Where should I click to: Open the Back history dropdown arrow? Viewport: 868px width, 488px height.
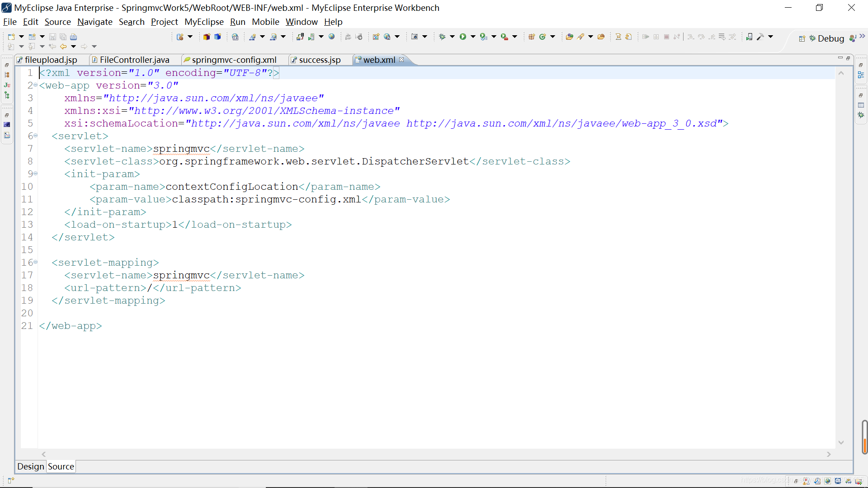(x=73, y=46)
